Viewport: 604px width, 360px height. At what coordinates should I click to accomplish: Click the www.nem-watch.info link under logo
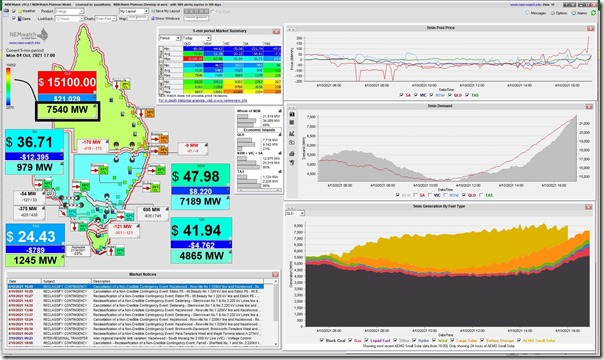(x=24, y=43)
